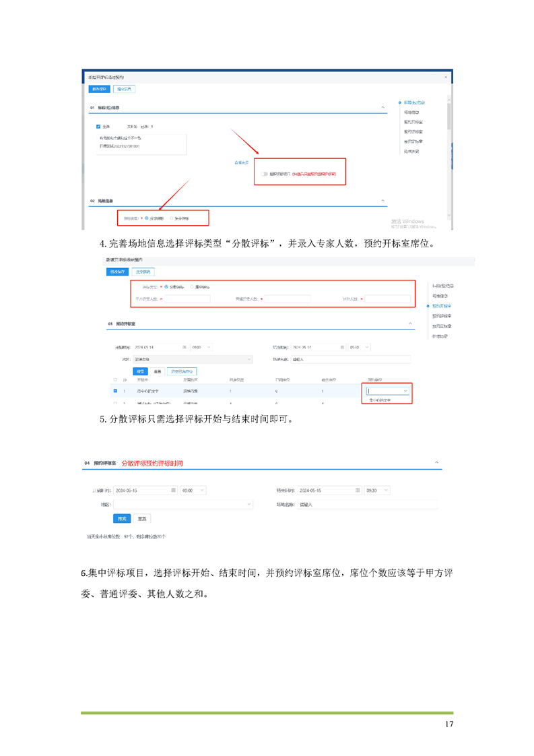This screenshot has height=756, width=534.
Task: Open the 09:00 start time dropdown in section 04
Action: pyautogui.click(x=193, y=490)
